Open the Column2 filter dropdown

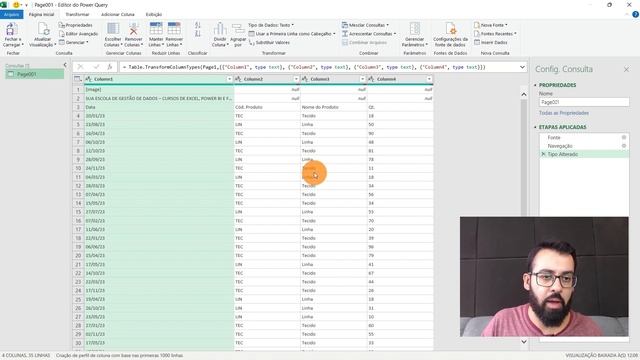point(296,79)
